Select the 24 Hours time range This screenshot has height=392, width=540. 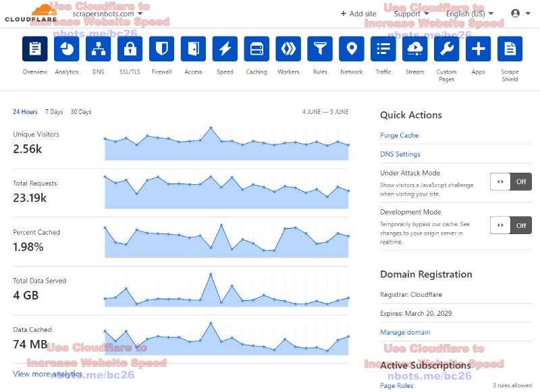[x=25, y=112]
